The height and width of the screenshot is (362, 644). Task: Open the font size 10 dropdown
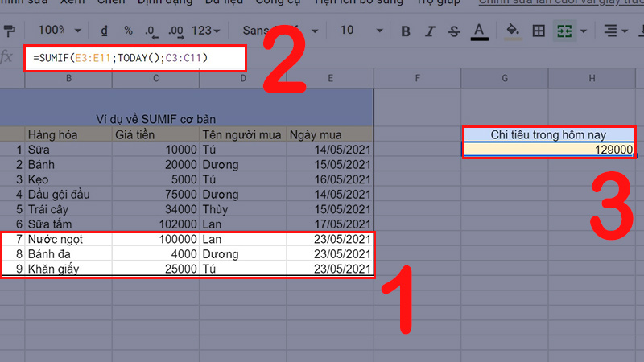click(357, 31)
